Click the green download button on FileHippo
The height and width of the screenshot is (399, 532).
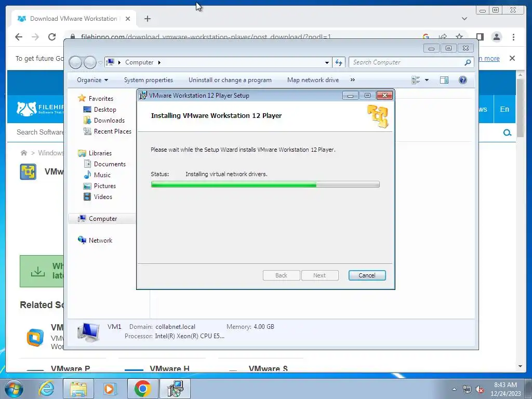click(x=42, y=271)
